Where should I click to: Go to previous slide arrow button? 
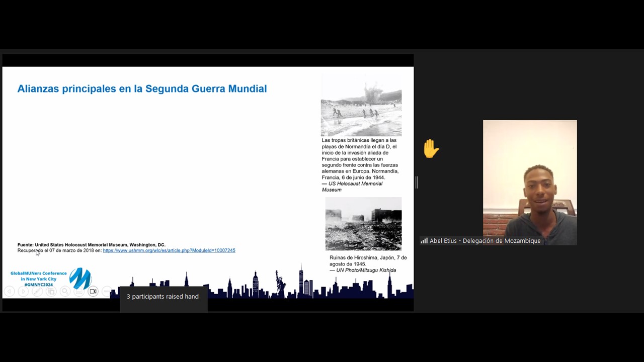coord(9,291)
